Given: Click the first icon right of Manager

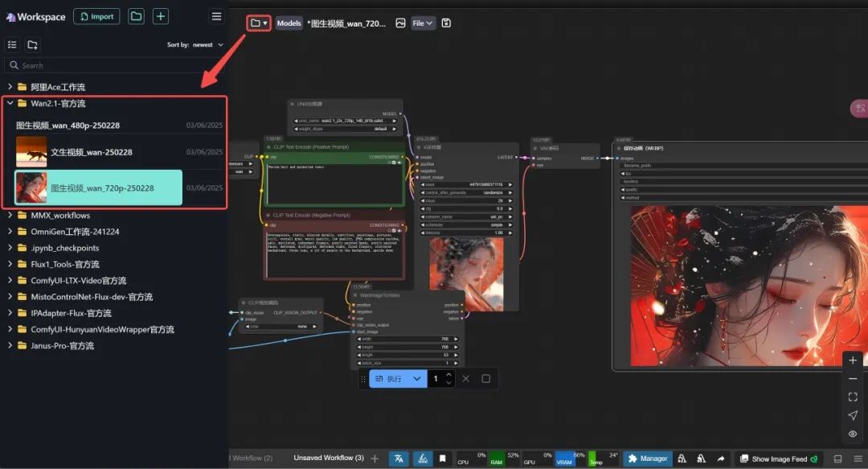Looking at the screenshot, I should 682,459.
